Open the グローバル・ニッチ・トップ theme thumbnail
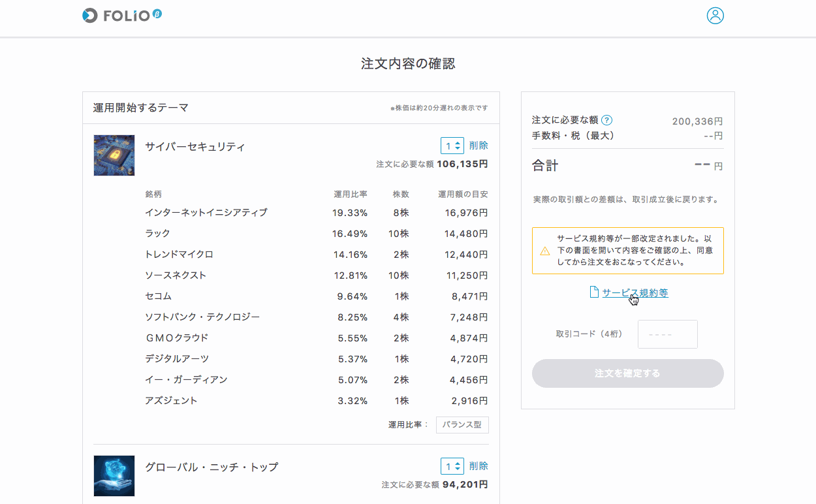The height and width of the screenshot is (504, 816). [114, 475]
